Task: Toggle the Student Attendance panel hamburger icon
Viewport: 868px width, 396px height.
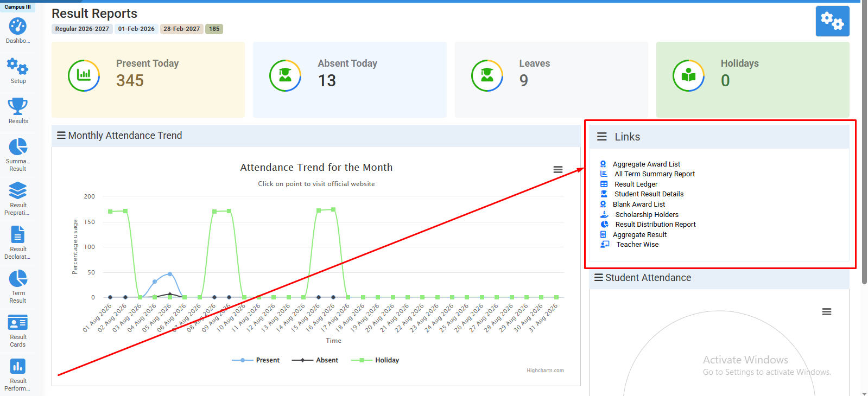Action: pyautogui.click(x=599, y=278)
